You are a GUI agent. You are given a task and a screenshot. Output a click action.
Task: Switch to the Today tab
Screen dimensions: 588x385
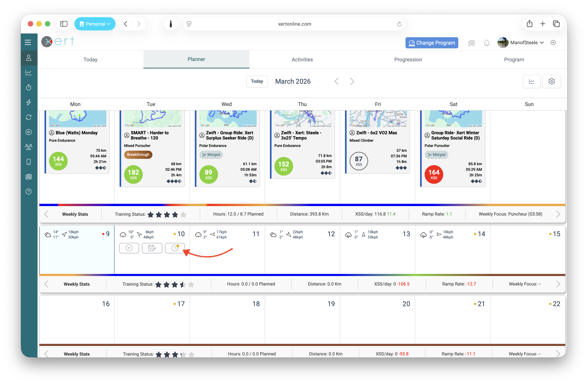91,60
